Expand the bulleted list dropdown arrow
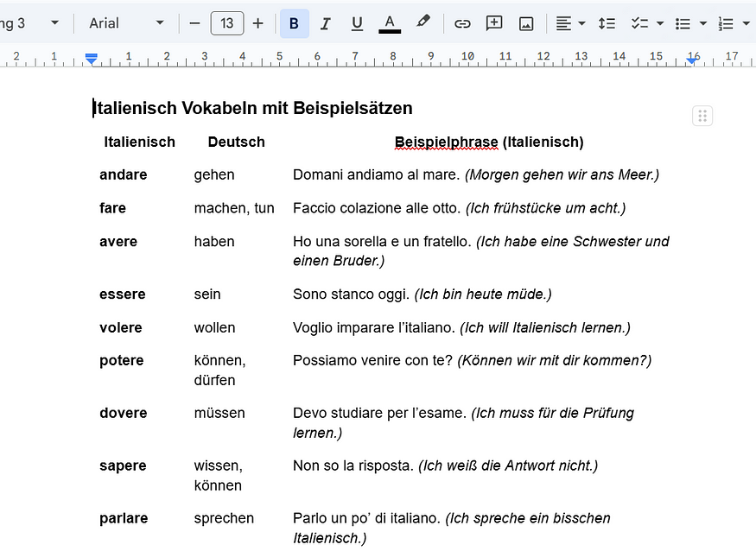The image size is (756, 551). click(x=703, y=23)
